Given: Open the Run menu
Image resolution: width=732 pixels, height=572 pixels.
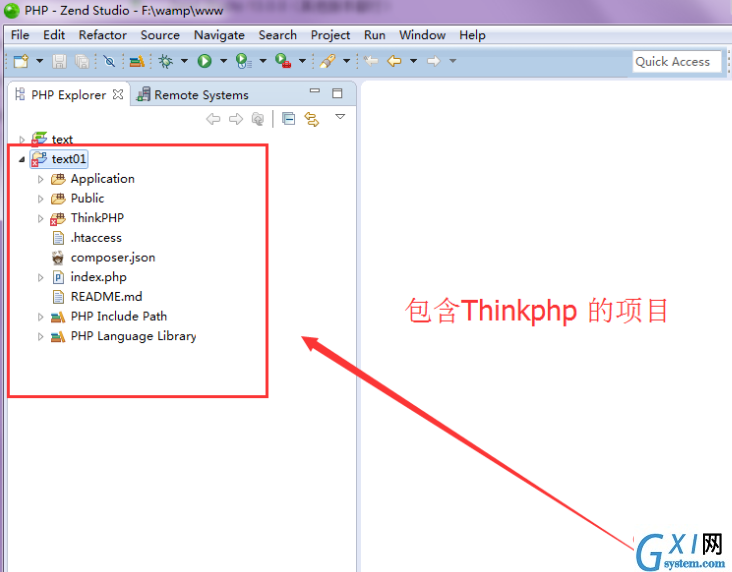Looking at the screenshot, I should click(x=375, y=35).
